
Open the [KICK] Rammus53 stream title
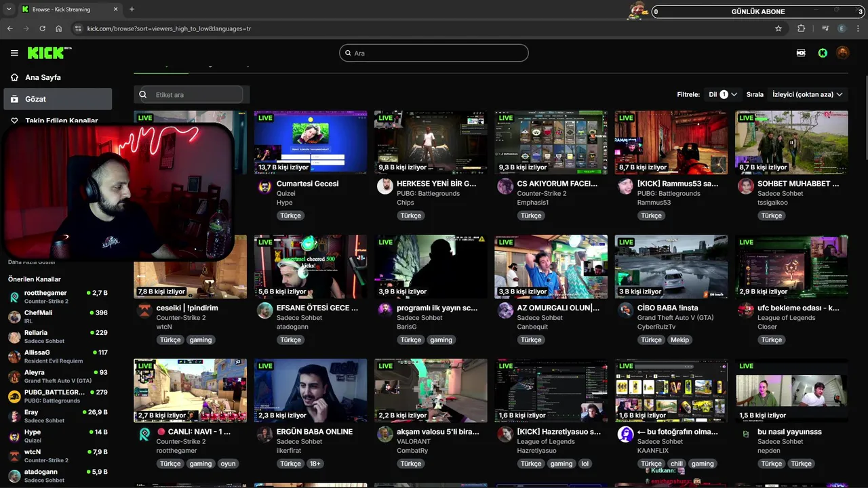(x=678, y=184)
